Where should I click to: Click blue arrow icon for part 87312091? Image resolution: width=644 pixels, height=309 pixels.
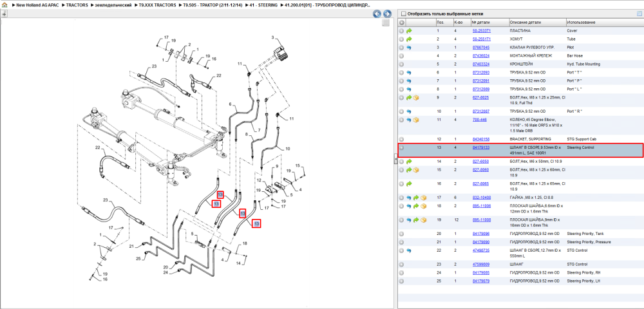[x=409, y=81]
